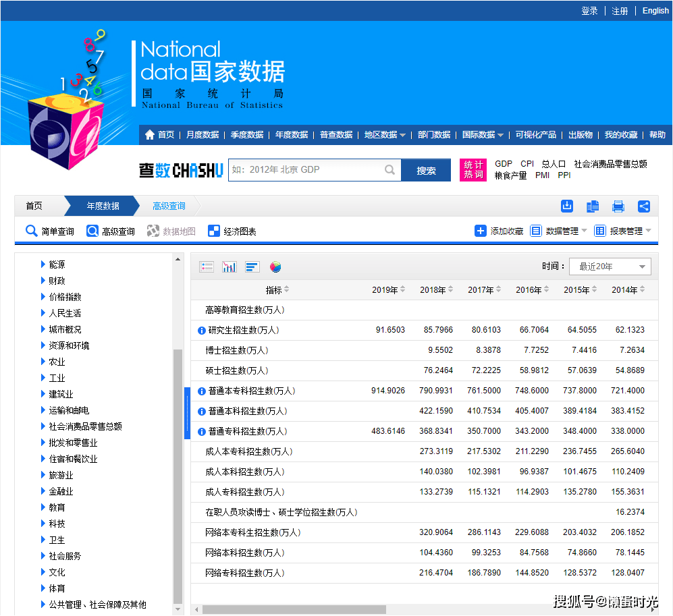Open the 普查数据 menu item

click(x=335, y=134)
